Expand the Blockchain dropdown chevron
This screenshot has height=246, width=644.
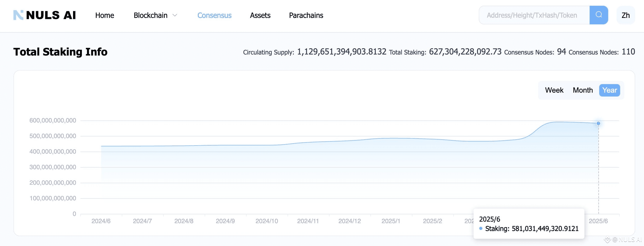pyautogui.click(x=175, y=15)
